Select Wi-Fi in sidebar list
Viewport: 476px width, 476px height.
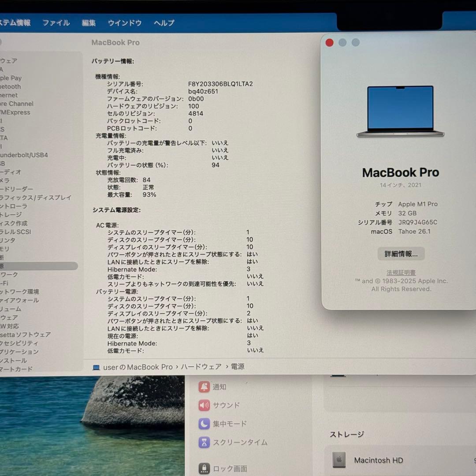click(4, 283)
